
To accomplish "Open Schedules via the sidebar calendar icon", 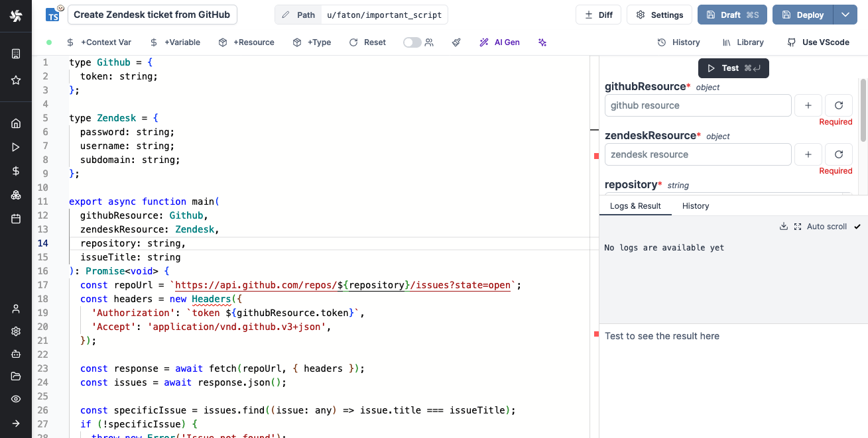I will click(16, 219).
